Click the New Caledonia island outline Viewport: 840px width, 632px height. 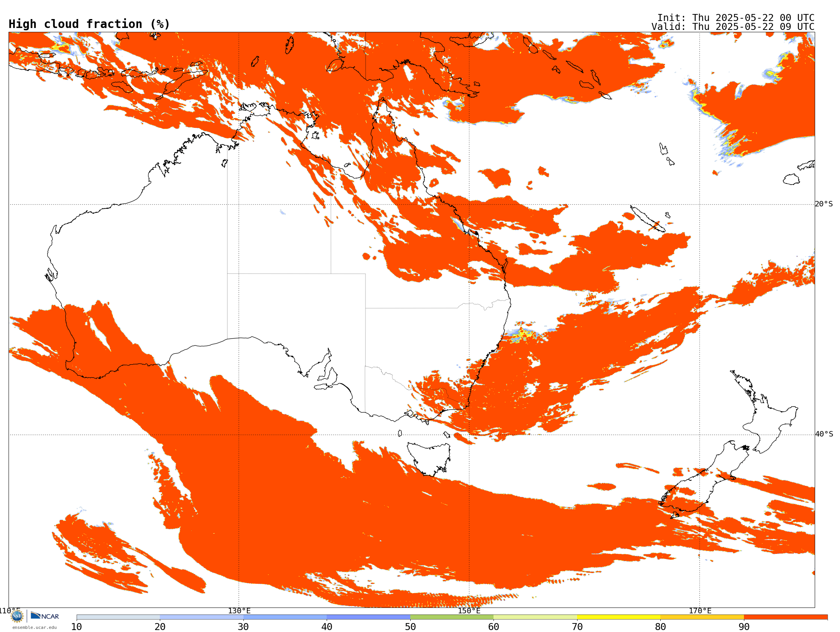click(x=647, y=219)
